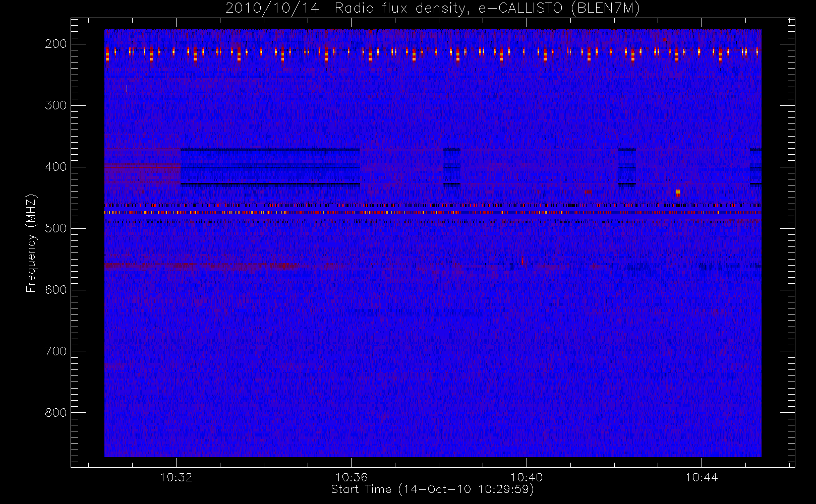Select the 'Frequency (MHz)' axis label
Image resolution: width=816 pixels, height=504 pixels.
click(x=31, y=242)
